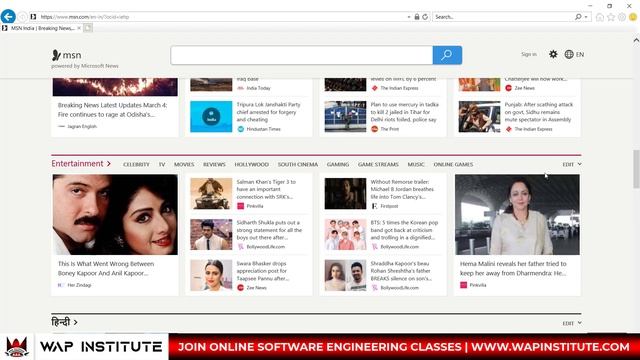Image resolution: width=640 pixels, height=360 pixels.
Task: Click the refresh page icon in address bar
Action: point(425,17)
